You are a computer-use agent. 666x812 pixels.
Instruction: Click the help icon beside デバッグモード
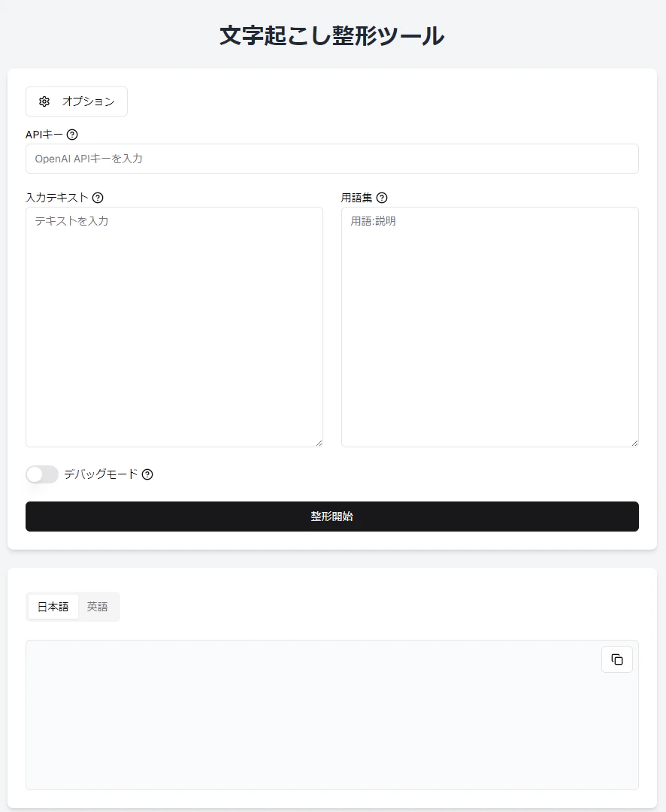(147, 474)
